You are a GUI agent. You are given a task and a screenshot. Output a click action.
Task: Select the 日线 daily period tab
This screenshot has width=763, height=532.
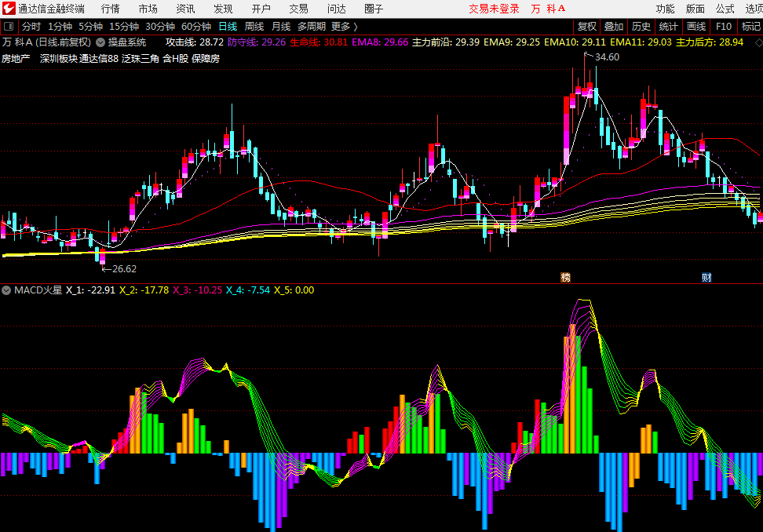click(x=228, y=26)
